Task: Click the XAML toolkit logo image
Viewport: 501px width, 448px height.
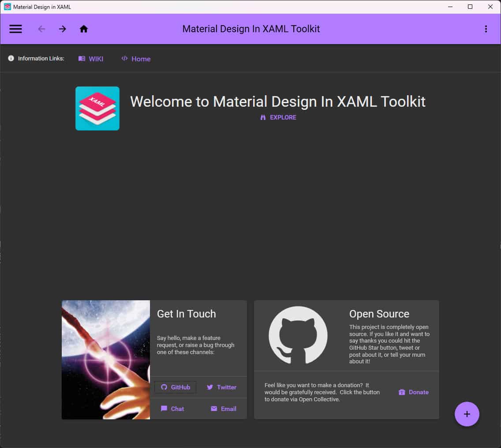Action: 97,108
